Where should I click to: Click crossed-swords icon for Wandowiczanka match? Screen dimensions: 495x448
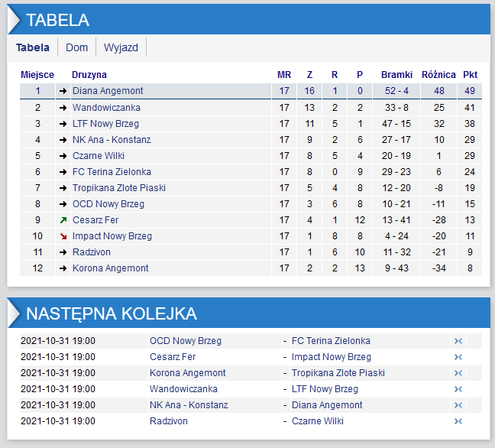pos(458,389)
